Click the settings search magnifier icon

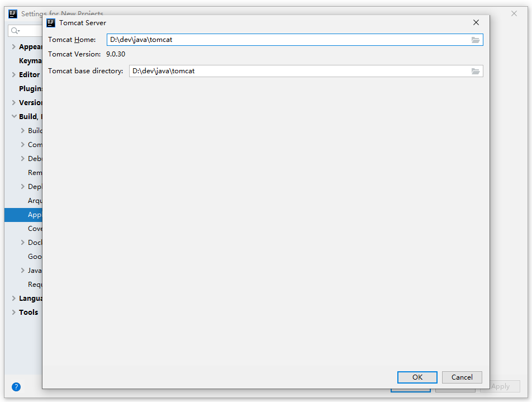pyautogui.click(x=15, y=31)
